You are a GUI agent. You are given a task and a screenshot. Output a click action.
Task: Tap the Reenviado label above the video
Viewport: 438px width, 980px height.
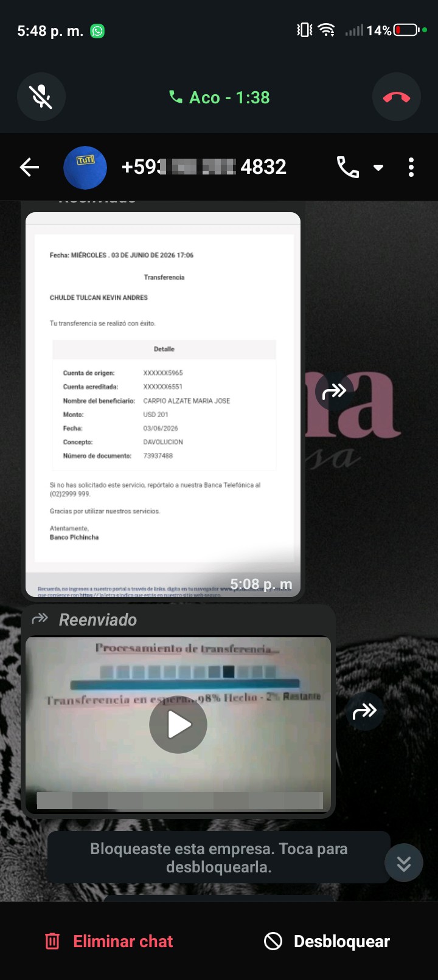(x=98, y=619)
